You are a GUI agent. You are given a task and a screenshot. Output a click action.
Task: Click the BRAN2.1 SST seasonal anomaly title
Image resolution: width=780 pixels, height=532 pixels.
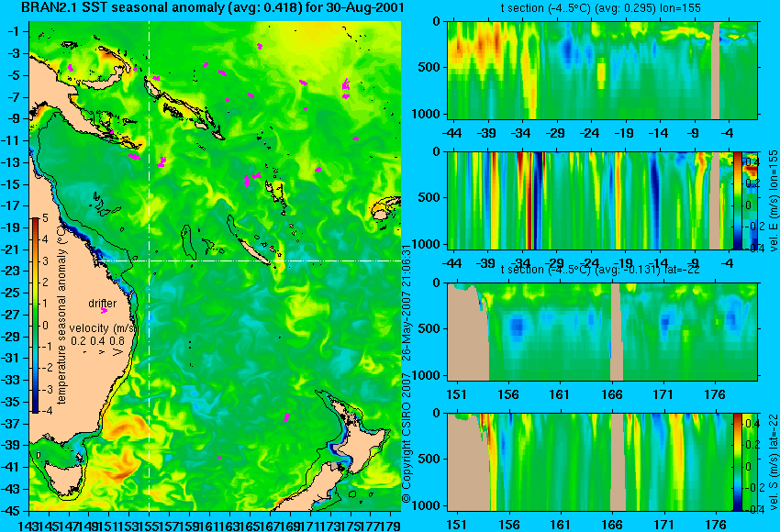(x=213, y=7)
